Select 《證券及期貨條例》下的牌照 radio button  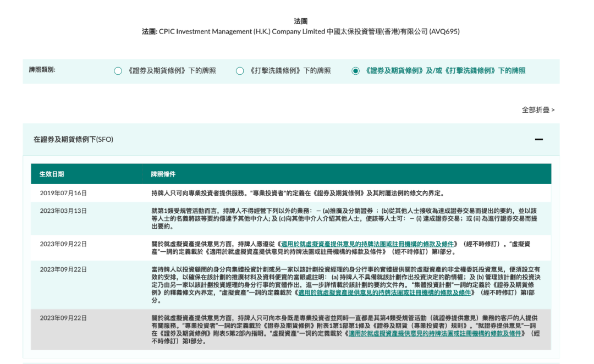click(x=118, y=71)
